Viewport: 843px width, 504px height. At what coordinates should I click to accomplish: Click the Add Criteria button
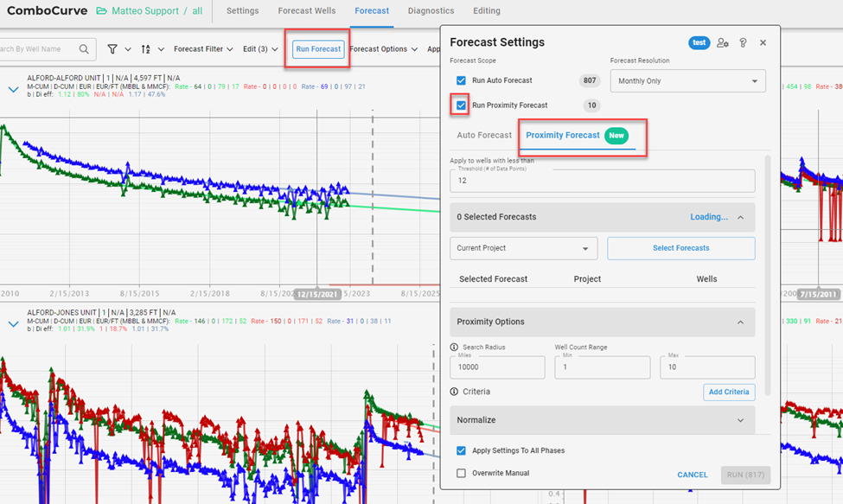coord(729,392)
